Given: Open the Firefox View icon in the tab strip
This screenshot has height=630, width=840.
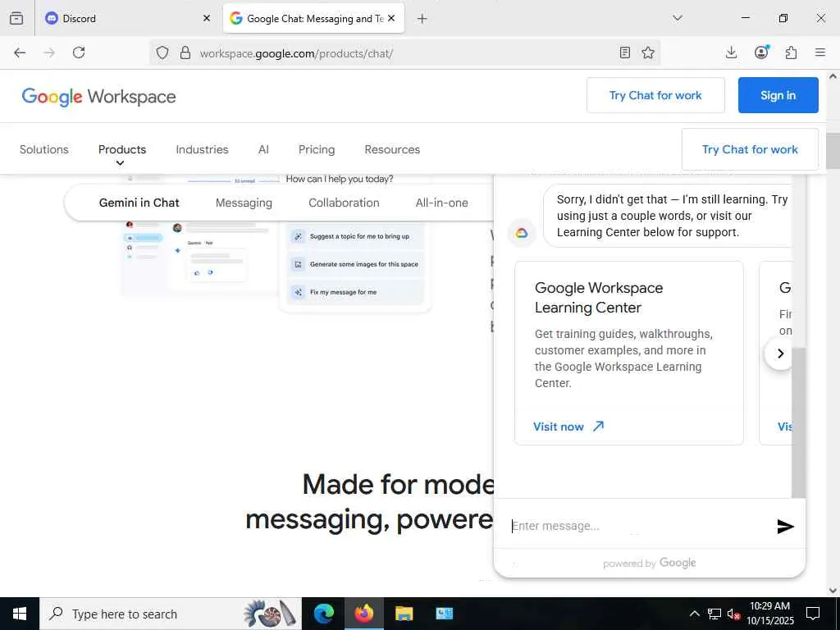Looking at the screenshot, I should tap(16, 18).
